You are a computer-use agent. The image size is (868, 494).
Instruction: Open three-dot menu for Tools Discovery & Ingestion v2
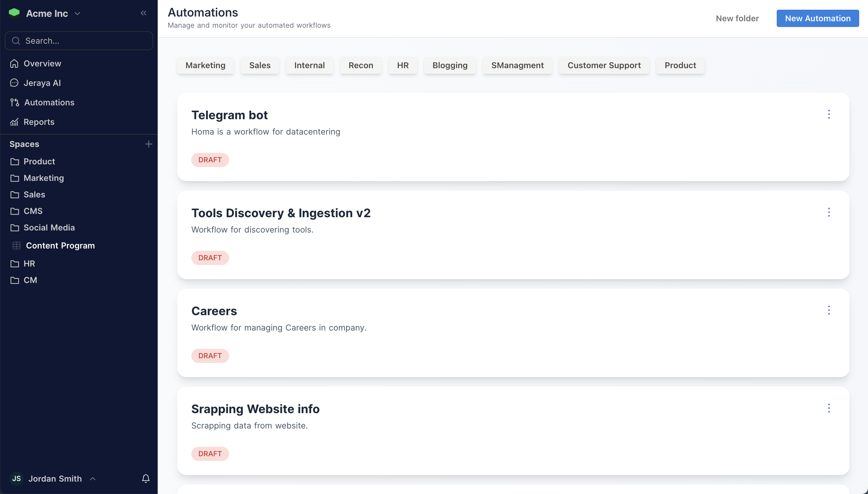829,212
